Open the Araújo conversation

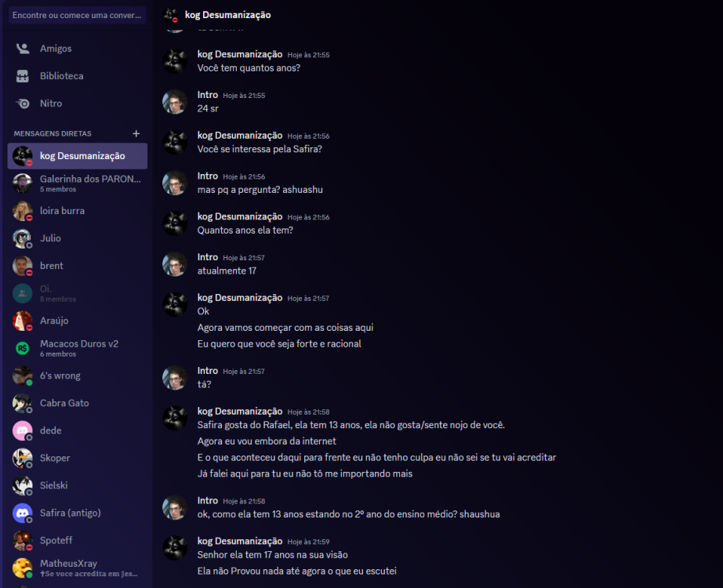point(78,321)
